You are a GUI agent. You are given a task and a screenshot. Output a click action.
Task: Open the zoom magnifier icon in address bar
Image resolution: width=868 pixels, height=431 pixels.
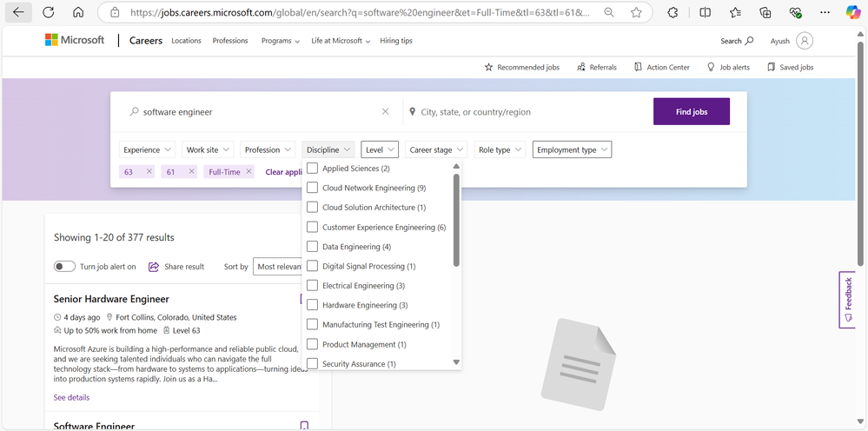tap(609, 12)
